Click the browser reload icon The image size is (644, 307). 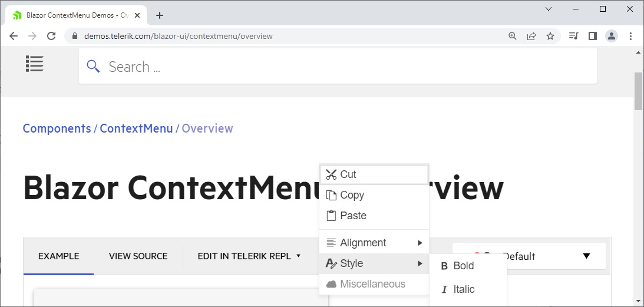click(51, 36)
